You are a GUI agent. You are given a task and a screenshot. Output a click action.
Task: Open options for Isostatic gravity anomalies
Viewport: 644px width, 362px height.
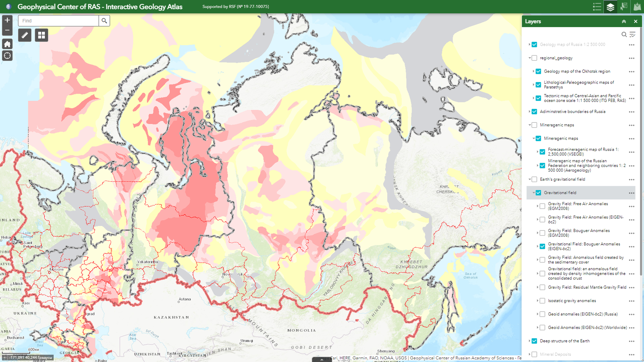[631, 301]
